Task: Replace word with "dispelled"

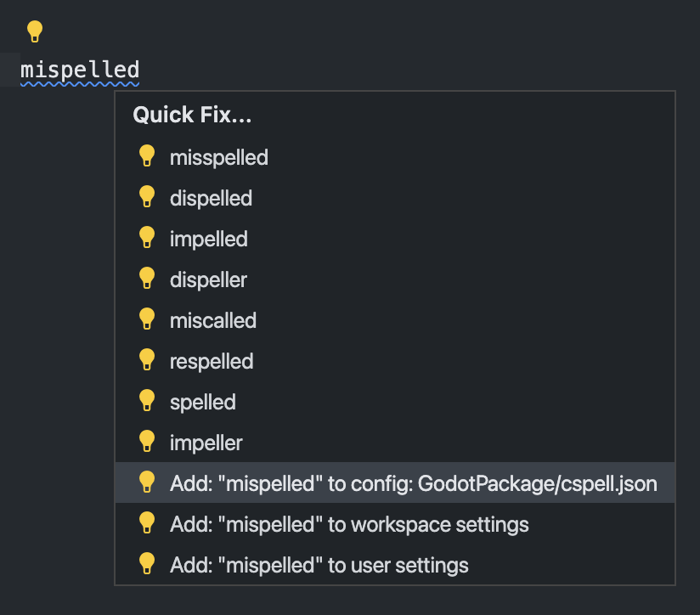Action: tap(211, 198)
